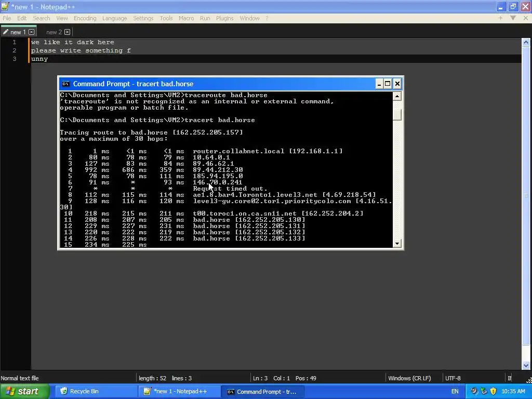Click the Safely Remove Hardware tray icon
The image size is (532, 399).
[484, 391]
